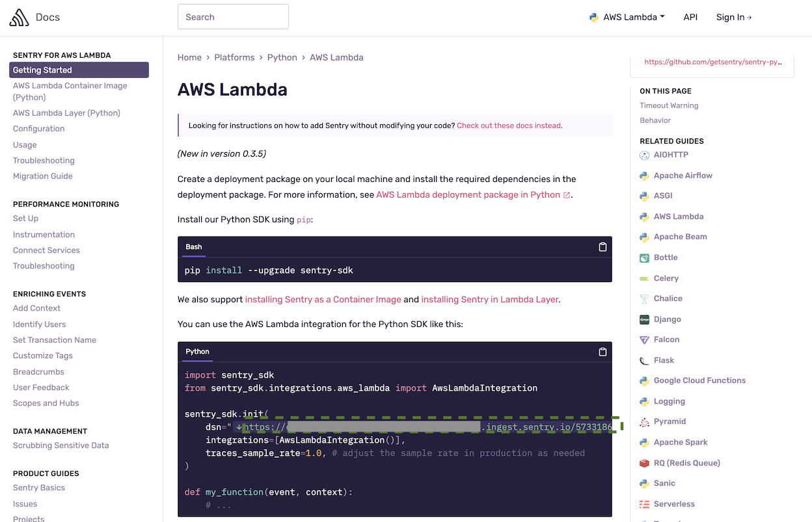Viewport: 812px width, 522px height.
Task: Open Issues in the sidebar
Action: click(x=25, y=504)
